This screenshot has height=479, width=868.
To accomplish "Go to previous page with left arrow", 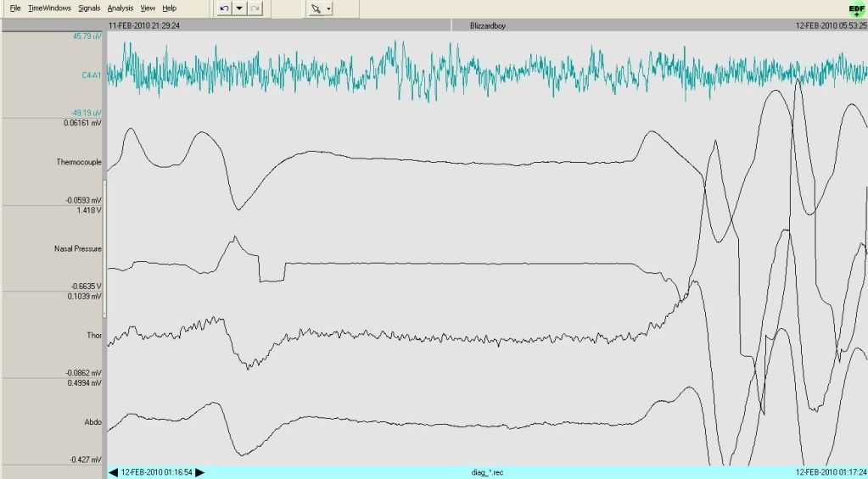I will (x=114, y=472).
